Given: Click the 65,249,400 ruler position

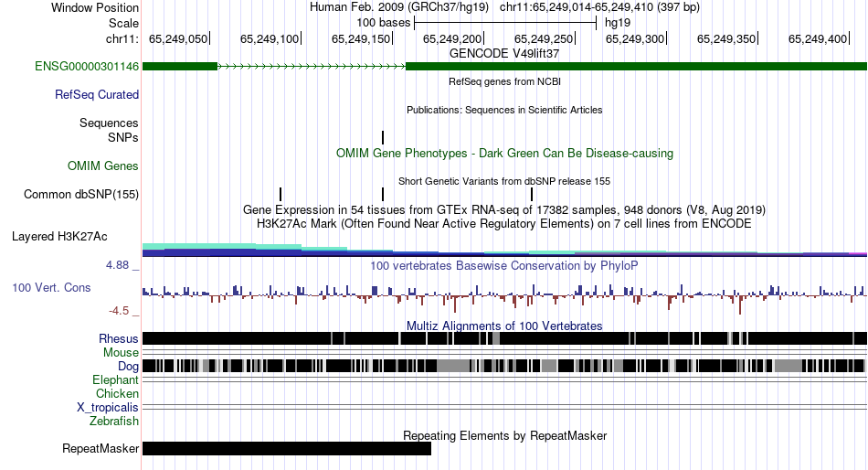Looking at the screenshot, I should [x=818, y=38].
